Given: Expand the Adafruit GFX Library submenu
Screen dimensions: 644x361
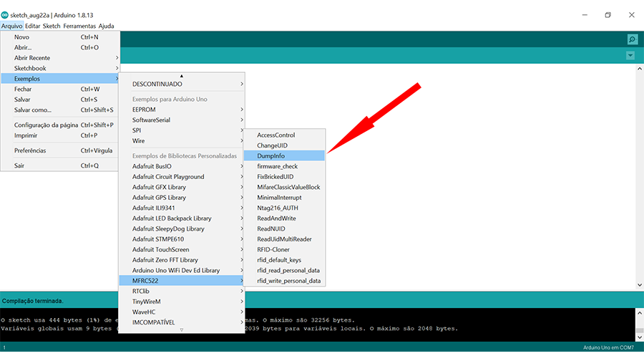Looking at the screenshot, I should (159, 187).
